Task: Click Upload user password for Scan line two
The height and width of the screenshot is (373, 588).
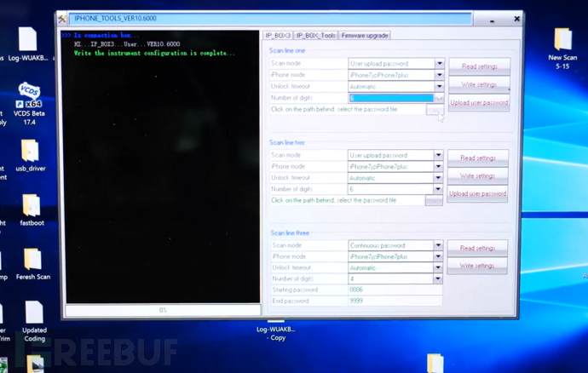Action: coord(477,194)
